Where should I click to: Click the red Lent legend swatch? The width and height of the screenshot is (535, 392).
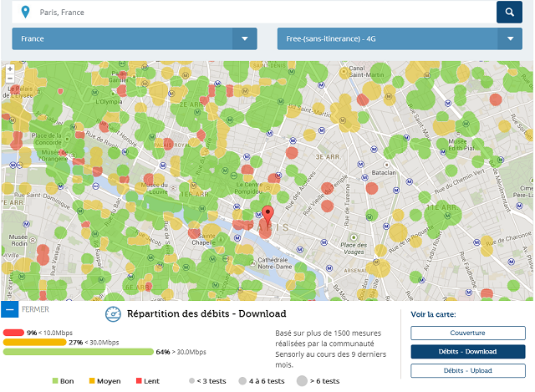point(139,381)
